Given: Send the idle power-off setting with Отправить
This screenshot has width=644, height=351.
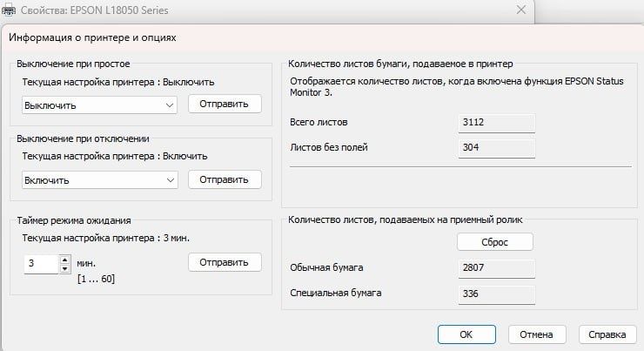Looking at the screenshot, I should 225,104.
